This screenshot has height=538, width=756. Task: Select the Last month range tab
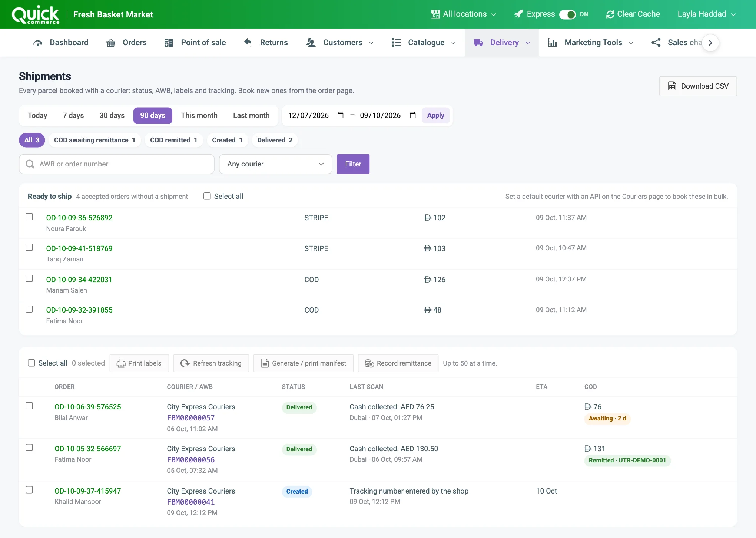tap(251, 115)
